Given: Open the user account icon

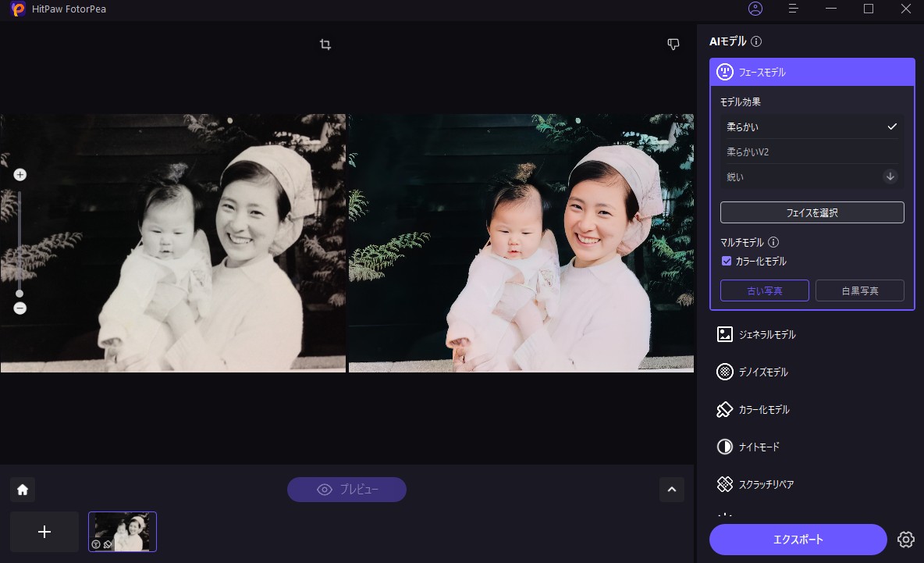Looking at the screenshot, I should 755,9.
